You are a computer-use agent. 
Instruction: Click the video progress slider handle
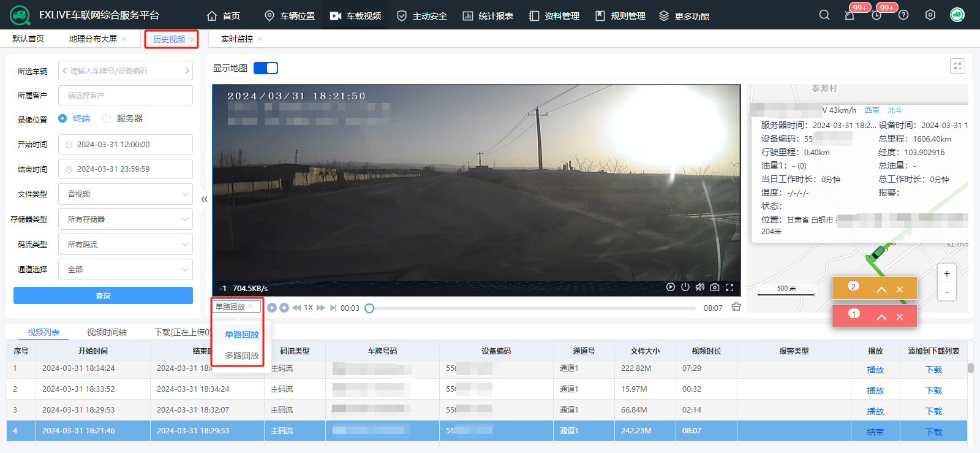coord(369,308)
